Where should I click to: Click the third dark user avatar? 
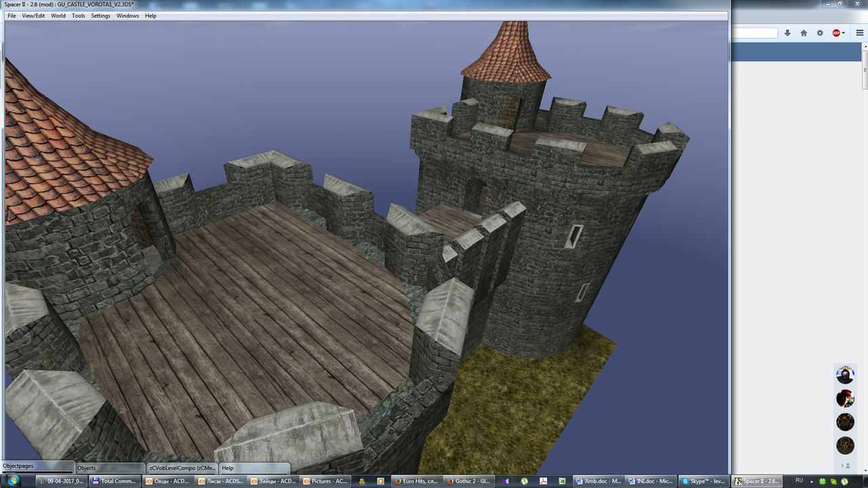[845, 422]
